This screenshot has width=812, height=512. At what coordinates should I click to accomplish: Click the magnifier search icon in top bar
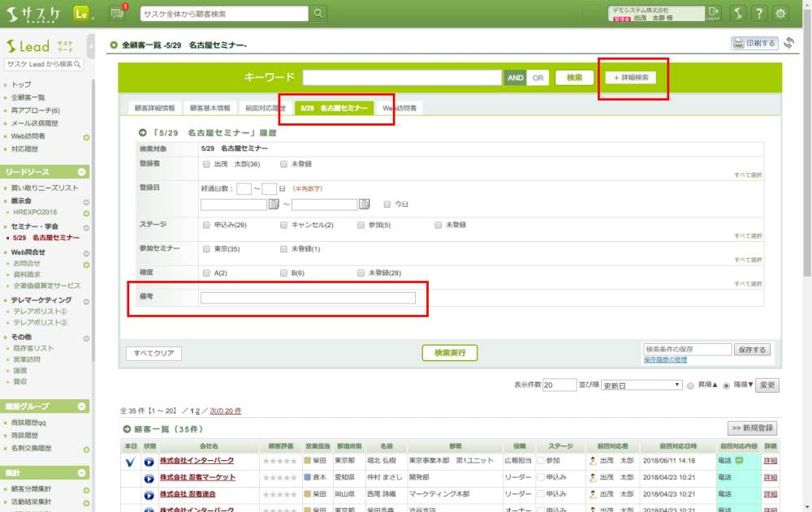(x=318, y=14)
